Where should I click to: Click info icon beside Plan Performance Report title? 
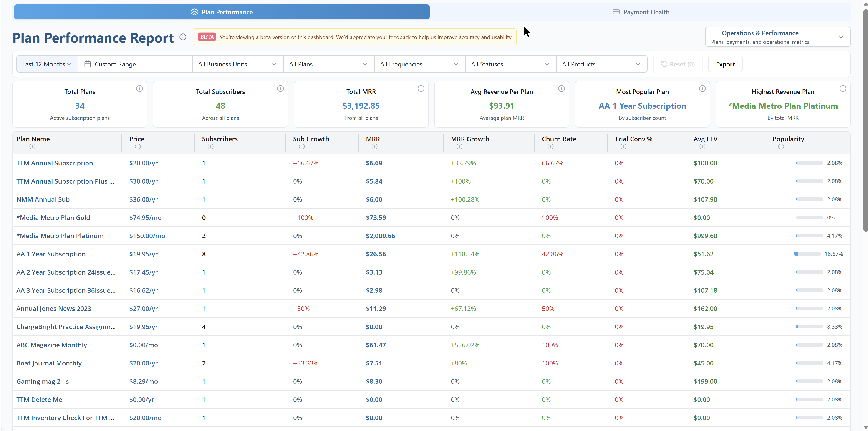(183, 37)
